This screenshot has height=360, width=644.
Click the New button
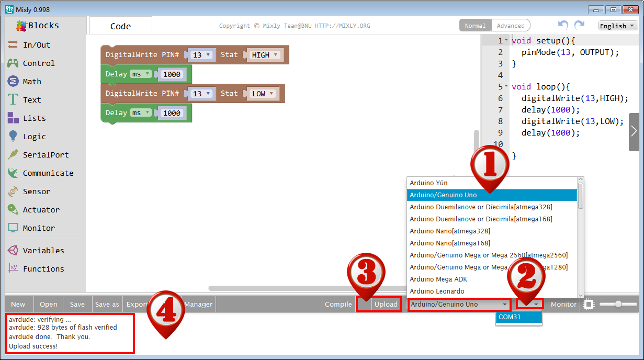18,305
